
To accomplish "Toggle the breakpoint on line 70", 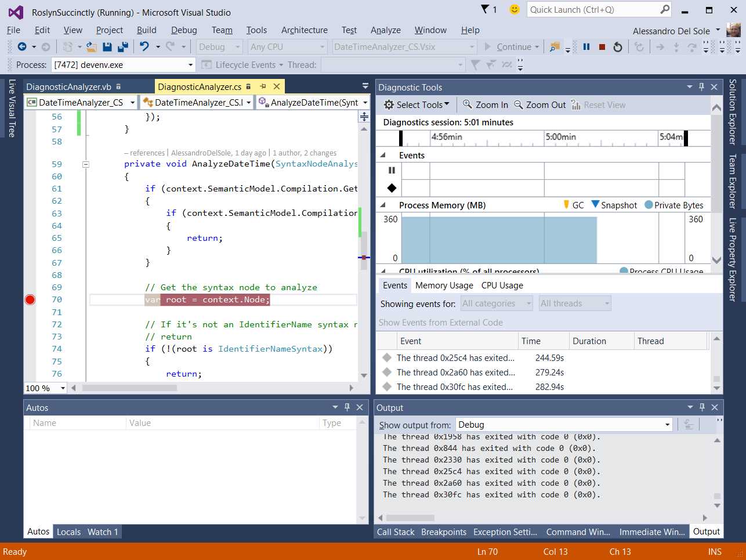I will [30, 299].
